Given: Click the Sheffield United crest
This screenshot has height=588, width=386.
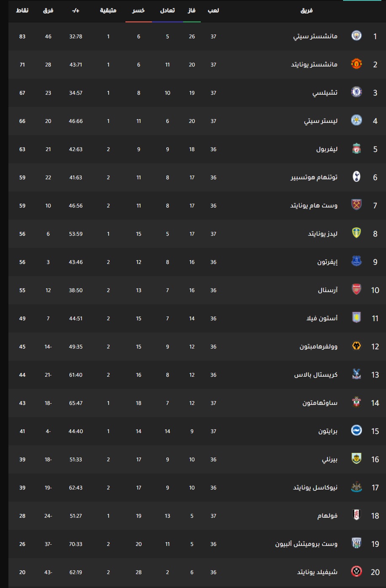Looking at the screenshot, I should pyautogui.click(x=357, y=572).
